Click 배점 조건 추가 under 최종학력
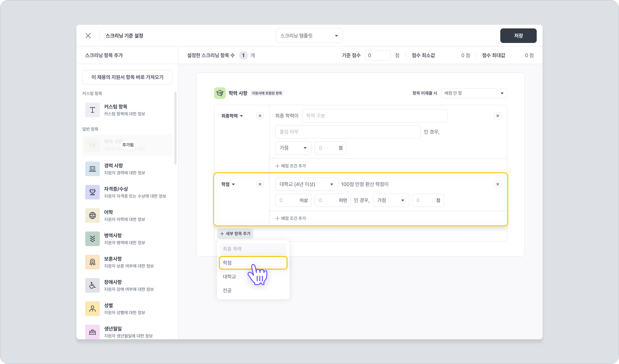 pyautogui.click(x=291, y=166)
